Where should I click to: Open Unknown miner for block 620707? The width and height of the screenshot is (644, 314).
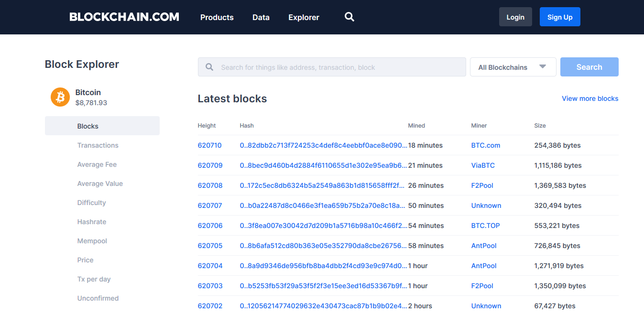coord(486,206)
